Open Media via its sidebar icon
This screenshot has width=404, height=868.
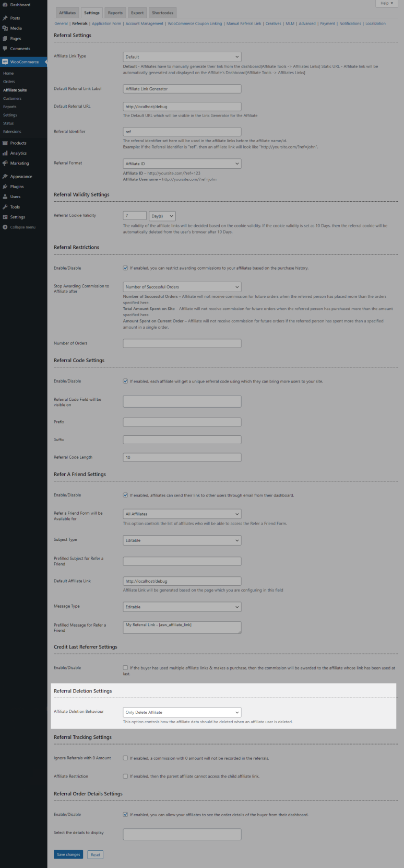[5, 28]
